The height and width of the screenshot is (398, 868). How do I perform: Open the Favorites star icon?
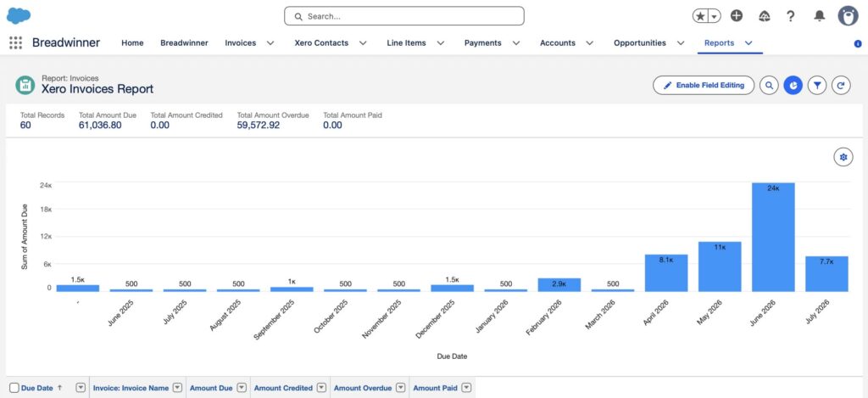pyautogui.click(x=700, y=16)
